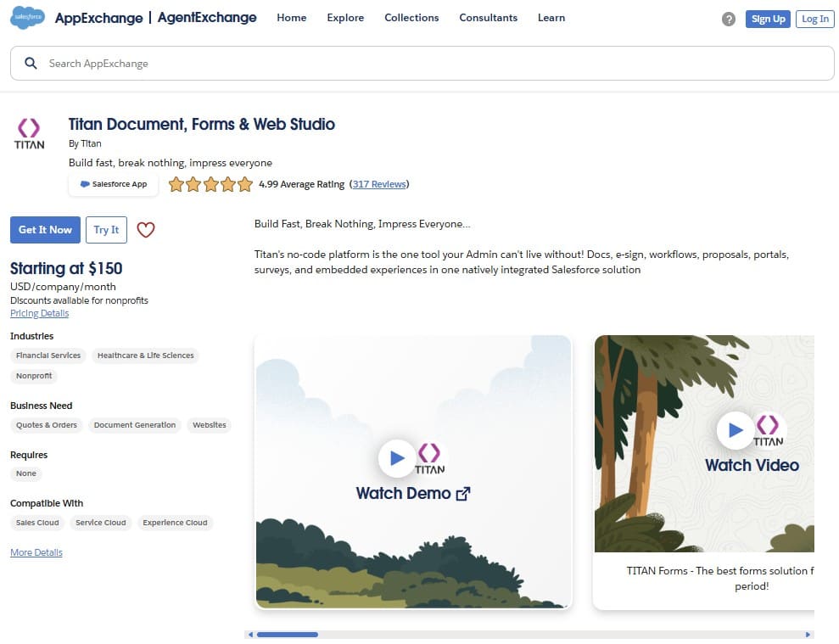Open the More Details link
Viewport: 839px width, 644px height.
click(x=36, y=552)
